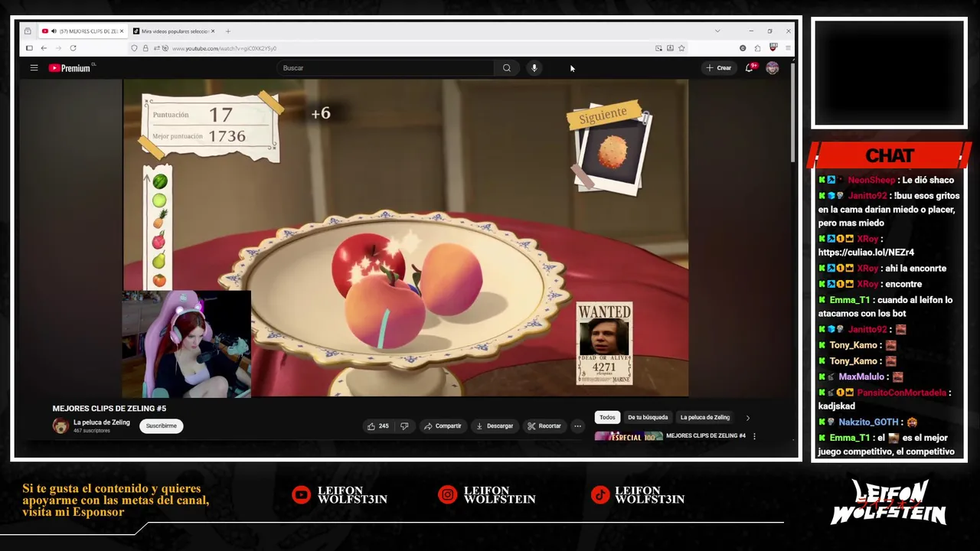Viewport: 980px width, 551px height.
Task: Click Recortar to clip the video
Action: [x=544, y=426]
